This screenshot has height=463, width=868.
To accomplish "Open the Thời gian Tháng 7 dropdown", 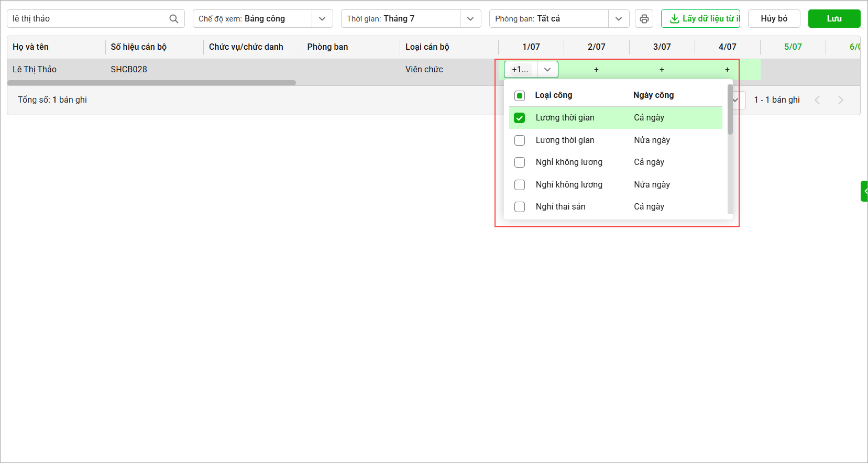I will tap(470, 19).
